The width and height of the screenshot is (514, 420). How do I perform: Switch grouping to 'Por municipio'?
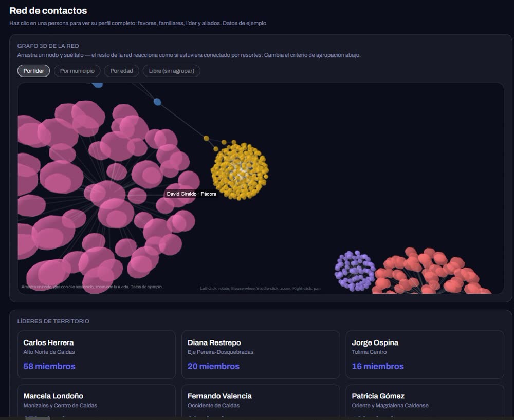77,71
